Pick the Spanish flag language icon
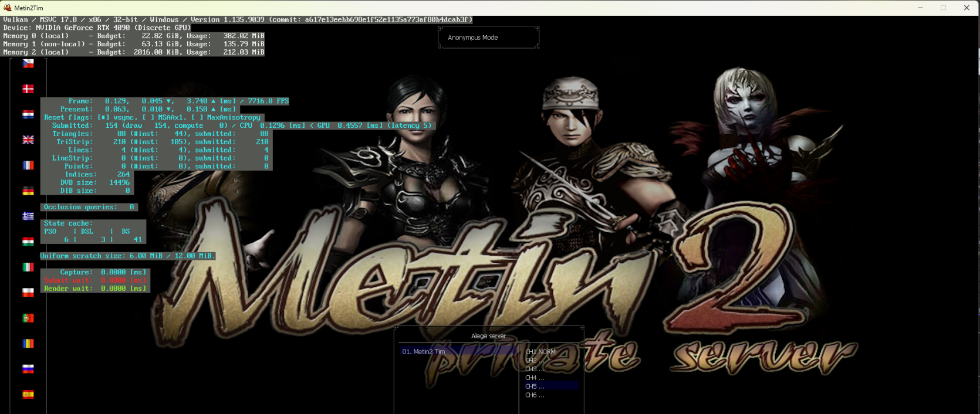The height and width of the screenshot is (414, 980). pyautogui.click(x=28, y=394)
